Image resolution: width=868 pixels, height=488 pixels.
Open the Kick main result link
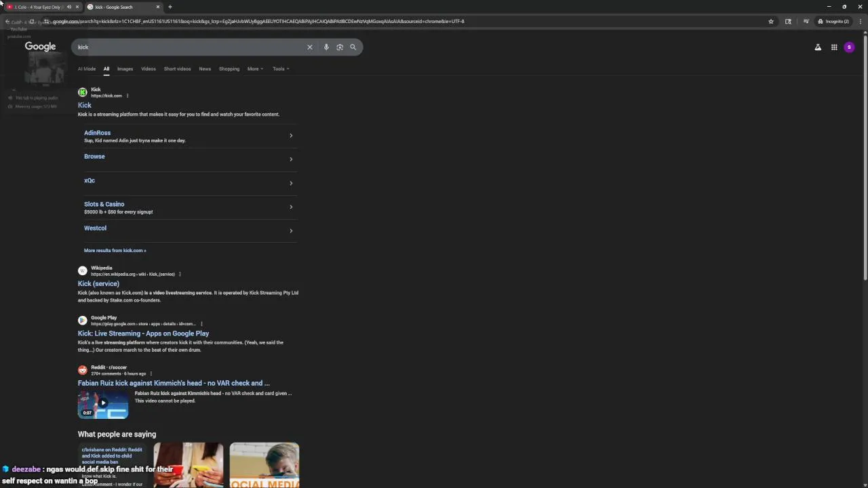coord(85,105)
